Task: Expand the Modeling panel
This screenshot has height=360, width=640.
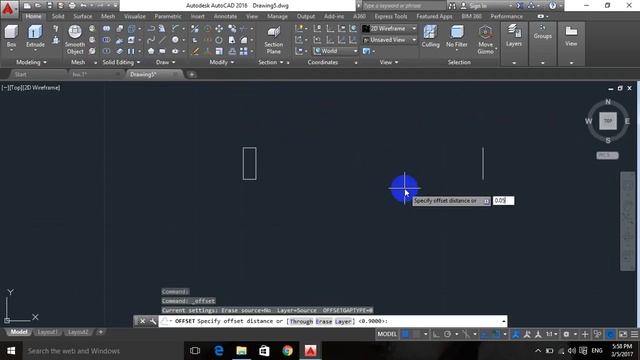Action: click(x=31, y=62)
